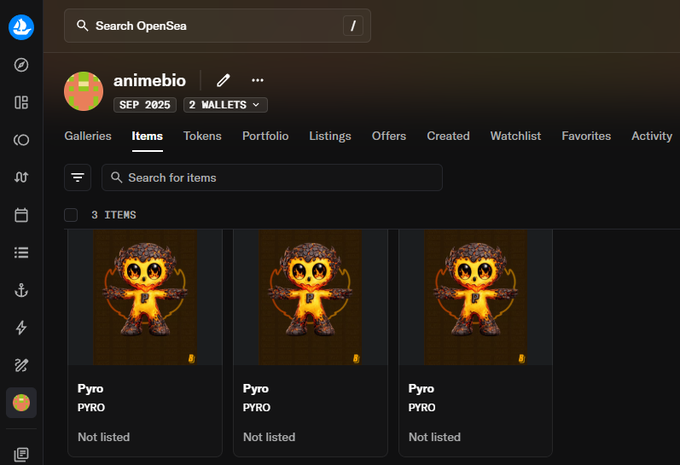Switch to the Watchlist tab
The height and width of the screenshot is (465, 680).
click(516, 136)
